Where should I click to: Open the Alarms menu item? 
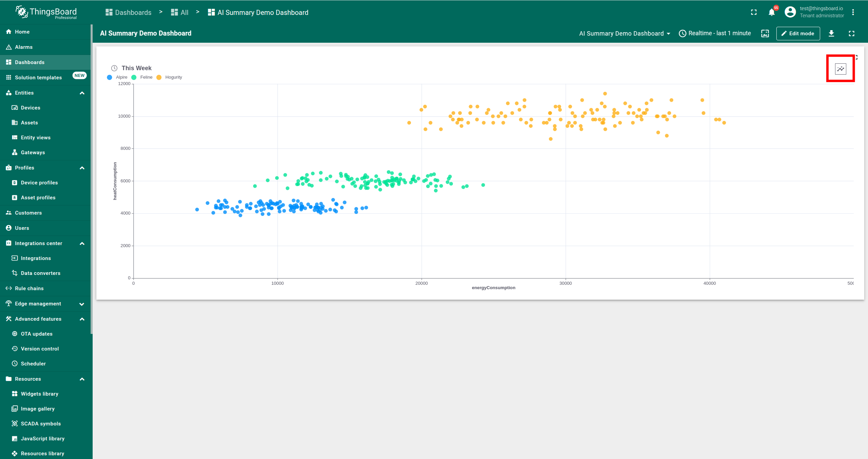click(x=24, y=47)
